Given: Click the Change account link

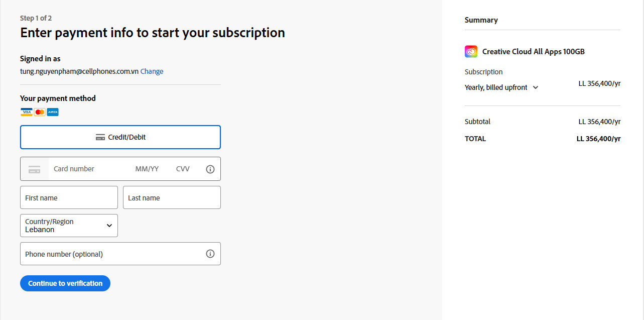Looking at the screenshot, I should tap(152, 71).
